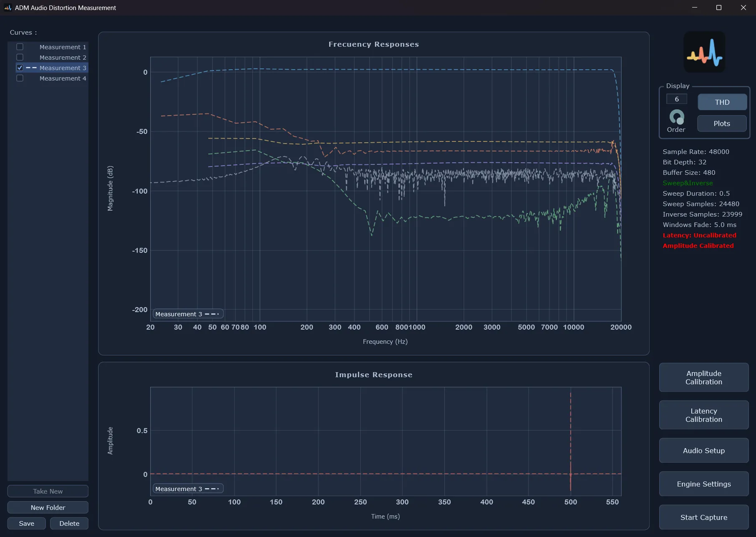The image size is (756, 537).
Task: Switch display to THD
Action: [722, 102]
